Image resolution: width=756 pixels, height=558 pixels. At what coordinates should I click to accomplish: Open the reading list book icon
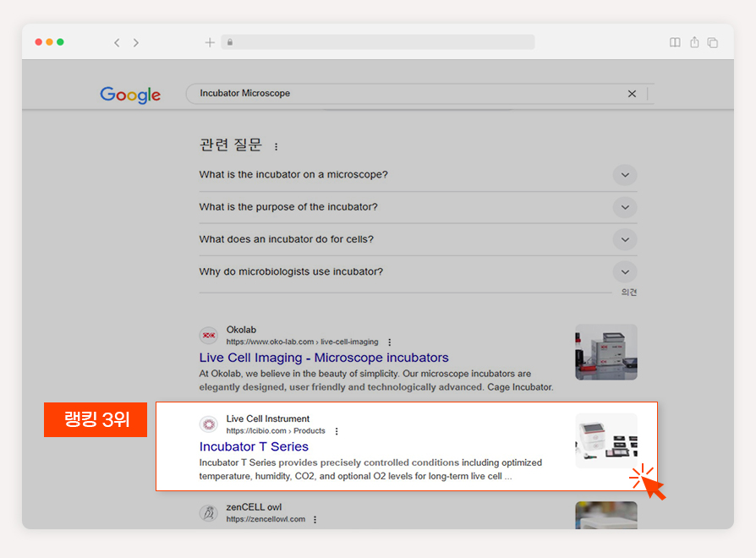pos(675,42)
